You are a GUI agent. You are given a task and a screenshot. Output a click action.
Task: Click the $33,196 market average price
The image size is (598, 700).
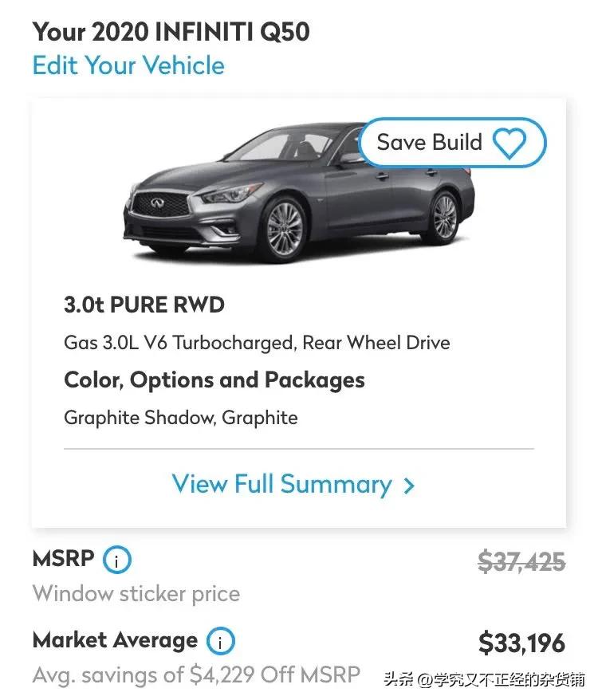click(x=521, y=643)
